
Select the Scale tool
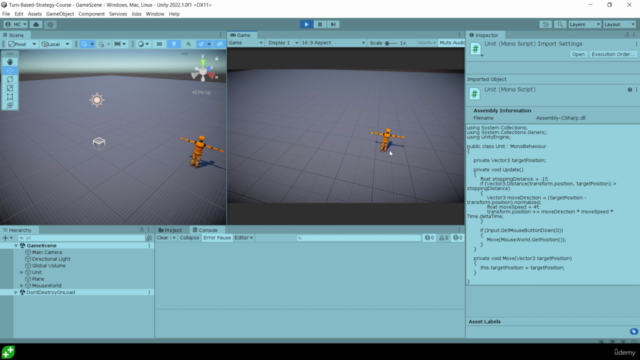coord(10,88)
